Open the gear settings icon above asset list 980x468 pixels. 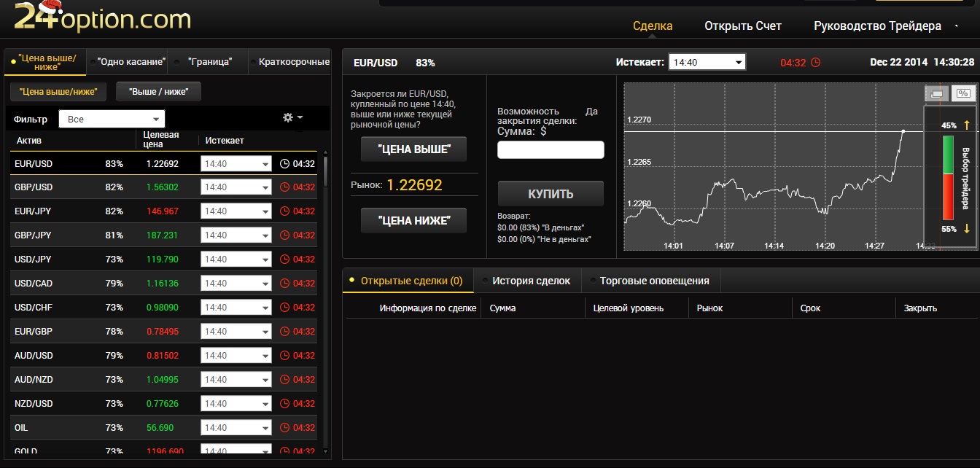(x=288, y=118)
